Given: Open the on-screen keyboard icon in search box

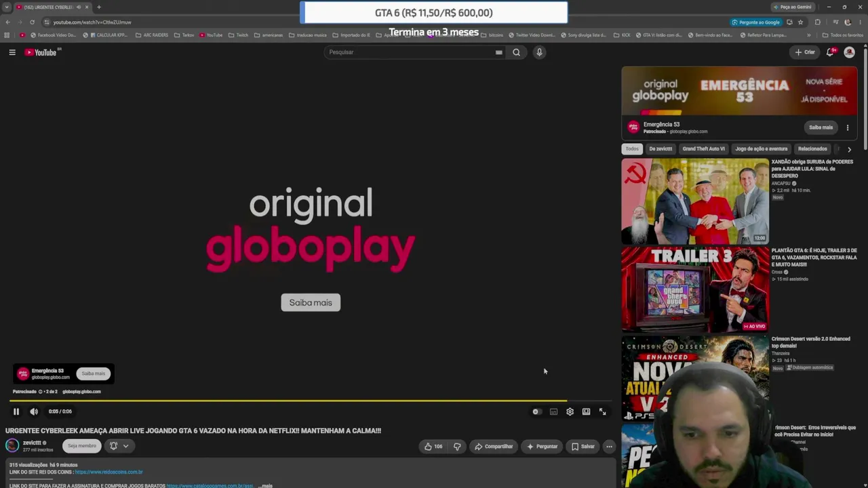Looking at the screenshot, I should (x=499, y=52).
